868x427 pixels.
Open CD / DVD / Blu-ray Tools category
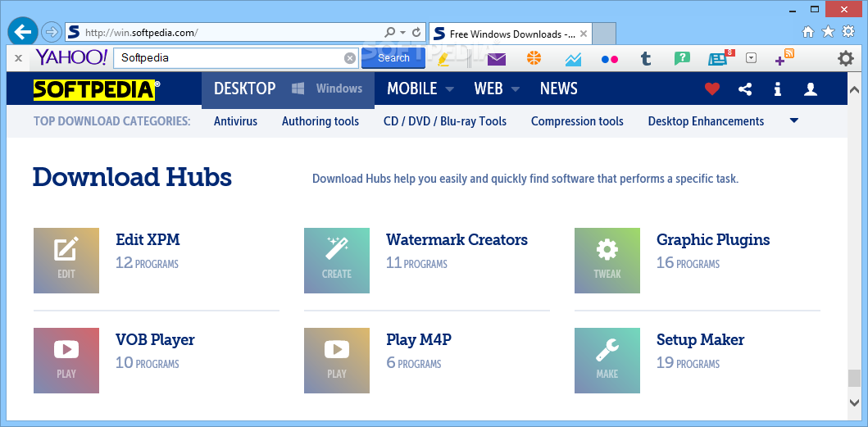(x=445, y=121)
